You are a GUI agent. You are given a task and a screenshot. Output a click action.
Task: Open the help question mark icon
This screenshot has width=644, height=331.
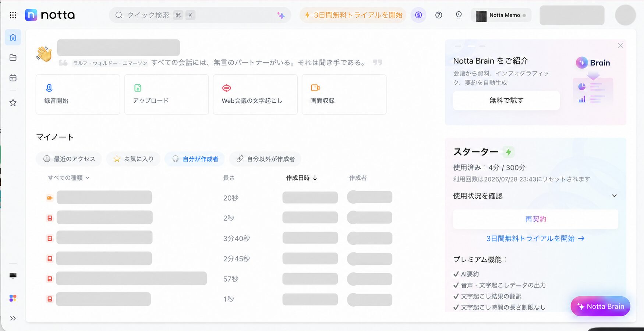click(439, 15)
